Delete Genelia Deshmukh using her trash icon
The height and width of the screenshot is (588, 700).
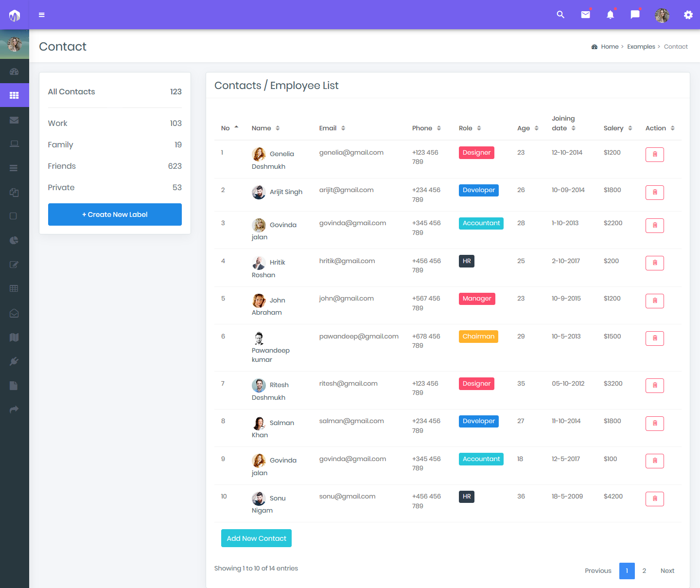[654, 154]
